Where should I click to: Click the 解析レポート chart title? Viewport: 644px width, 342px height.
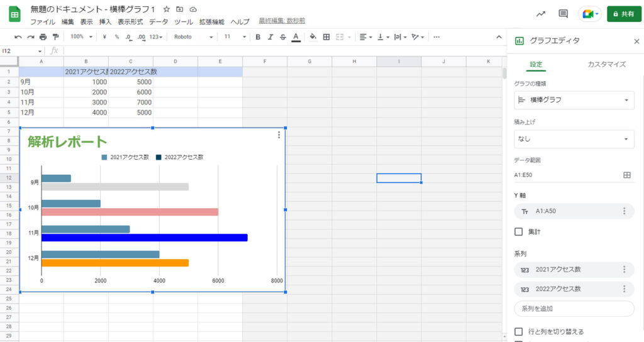pyautogui.click(x=67, y=141)
